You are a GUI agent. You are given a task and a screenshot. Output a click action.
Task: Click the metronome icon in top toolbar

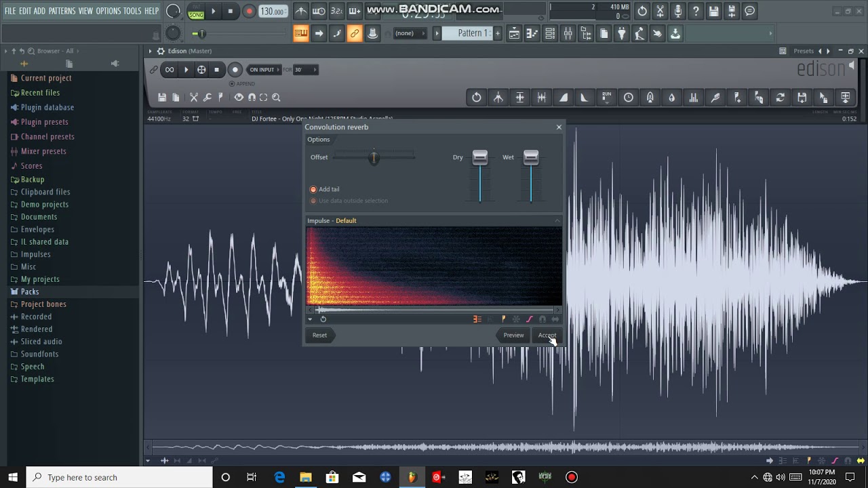click(301, 11)
